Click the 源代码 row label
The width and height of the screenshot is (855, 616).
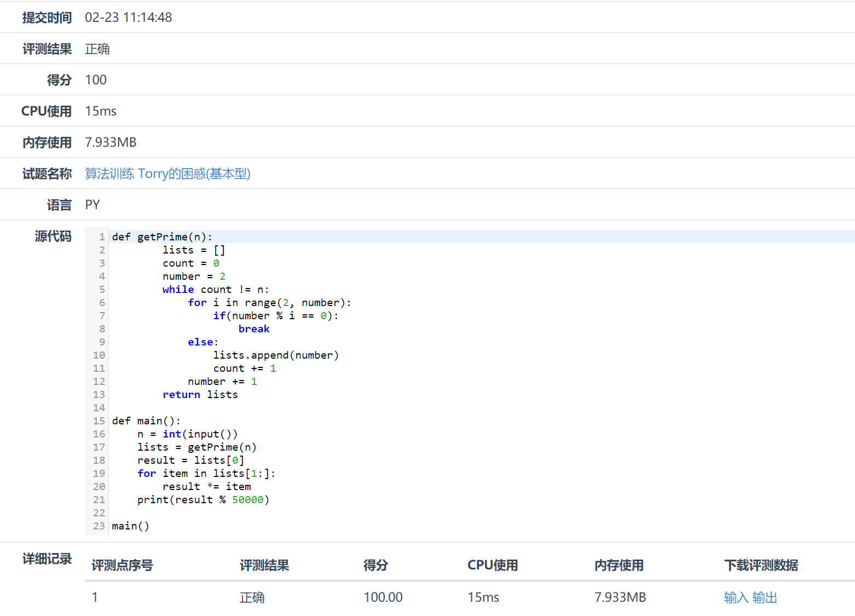click(x=53, y=237)
